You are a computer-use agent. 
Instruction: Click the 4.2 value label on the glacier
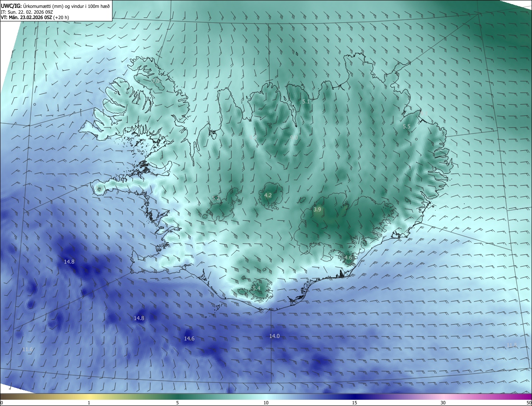268,195
